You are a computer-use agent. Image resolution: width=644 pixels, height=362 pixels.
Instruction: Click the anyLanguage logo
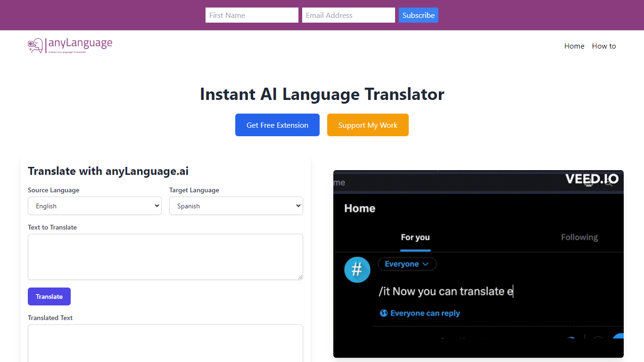pyautogui.click(x=70, y=46)
